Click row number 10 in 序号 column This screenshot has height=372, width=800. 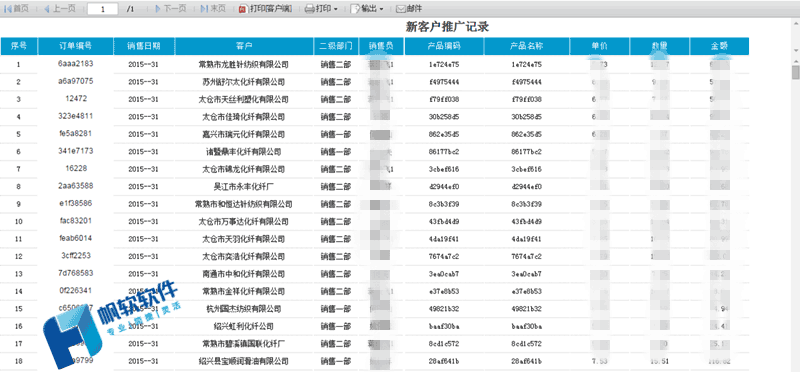click(x=19, y=222)
